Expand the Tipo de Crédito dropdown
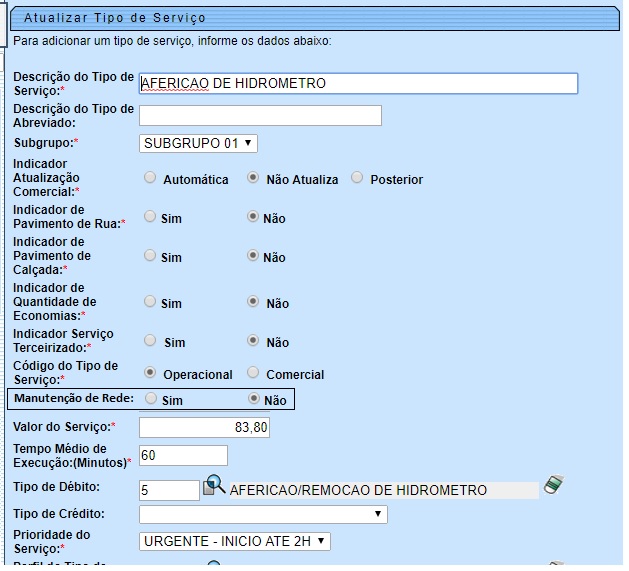 [x=263, y=514]
